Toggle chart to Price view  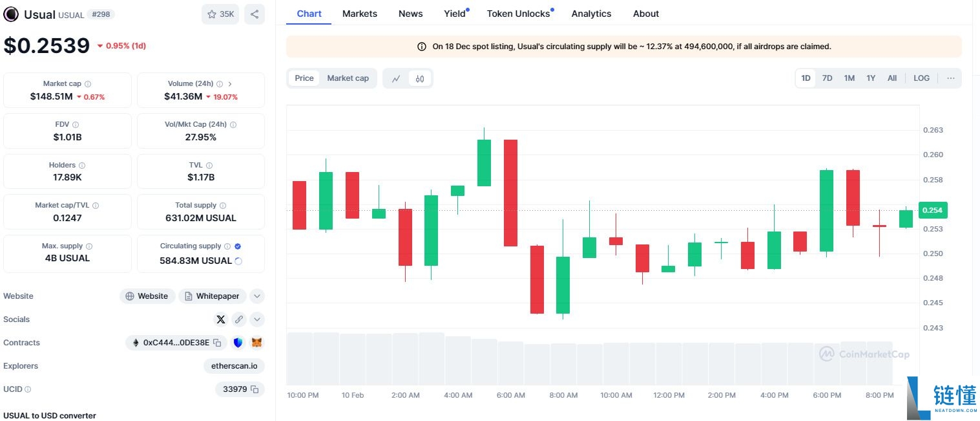[304, 78]
